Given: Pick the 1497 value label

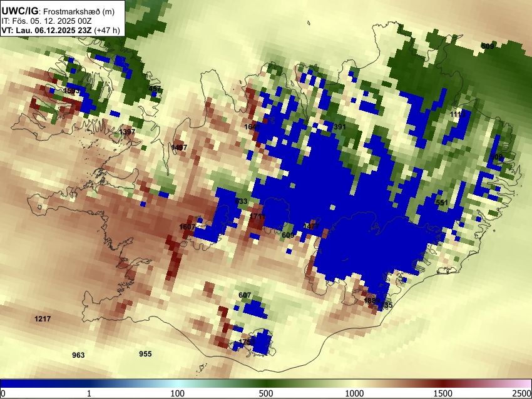Looking at the screenshot, I should [x=179, y=148].
